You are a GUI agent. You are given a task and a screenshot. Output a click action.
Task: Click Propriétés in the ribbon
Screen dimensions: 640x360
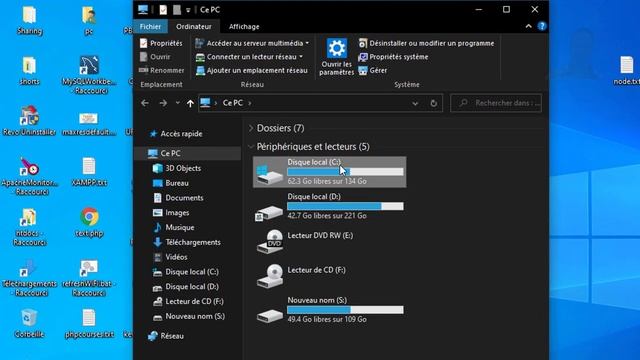[161, 43]
